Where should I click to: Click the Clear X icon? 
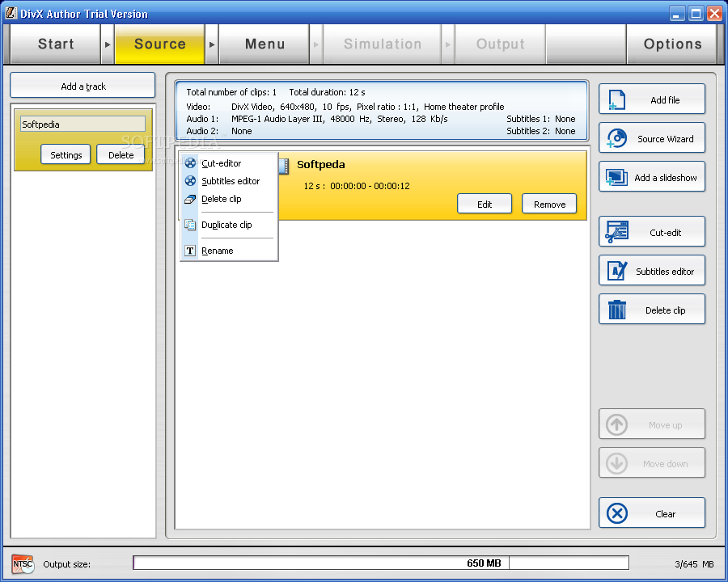click(617, 514)
